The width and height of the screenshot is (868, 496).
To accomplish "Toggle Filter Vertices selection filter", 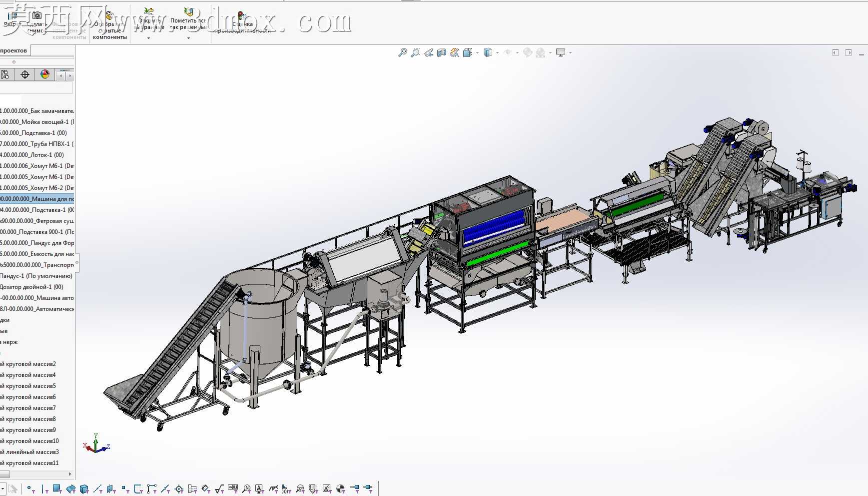I will coord(30,489).
